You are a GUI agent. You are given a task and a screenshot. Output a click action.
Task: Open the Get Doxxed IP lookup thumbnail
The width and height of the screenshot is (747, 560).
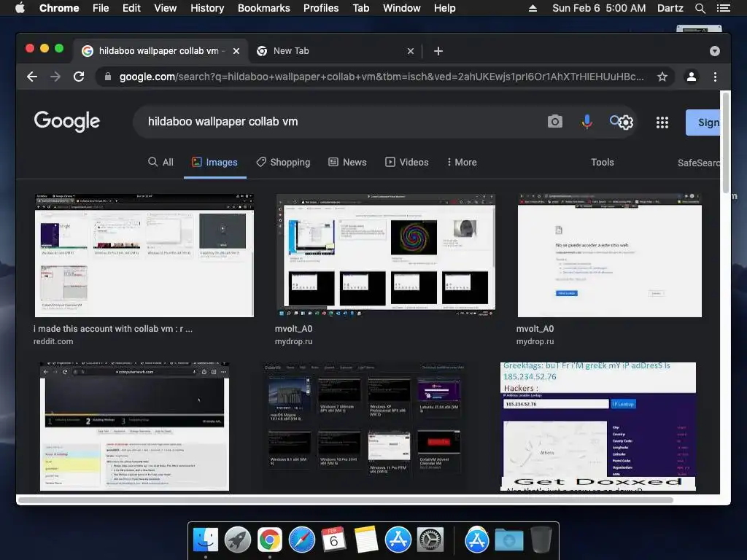click(598, 426)
